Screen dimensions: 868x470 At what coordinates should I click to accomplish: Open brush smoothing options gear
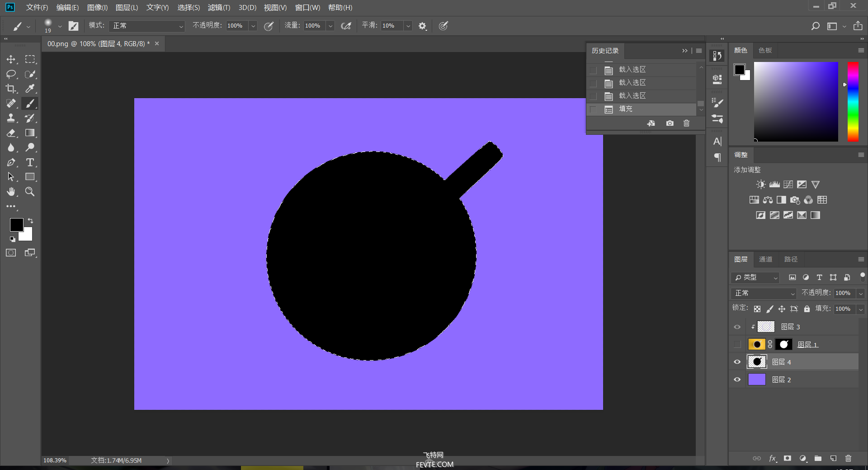coord(422,26)
